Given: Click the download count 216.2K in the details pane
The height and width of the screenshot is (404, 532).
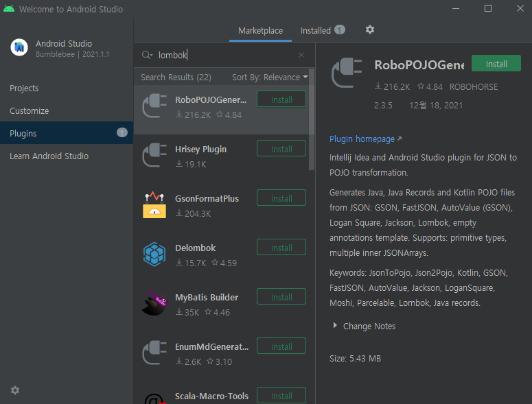Looking at the screenshot, I should [x=392, y=86].
